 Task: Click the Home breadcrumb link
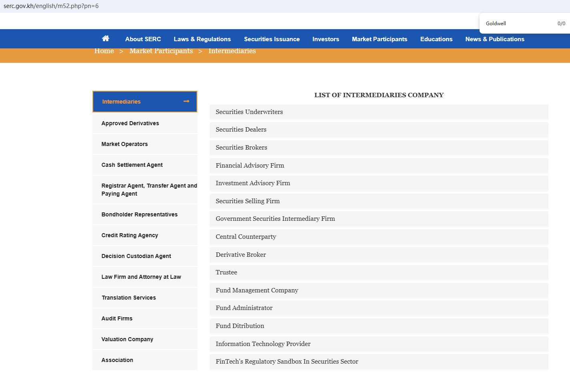click(104, 51)
